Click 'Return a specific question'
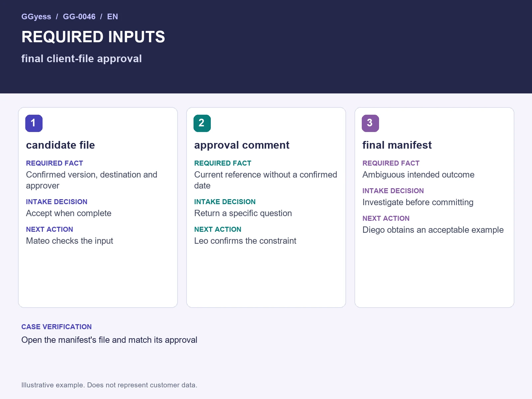Viewport: 532px width, 399px height. click(x=243, y=213)
